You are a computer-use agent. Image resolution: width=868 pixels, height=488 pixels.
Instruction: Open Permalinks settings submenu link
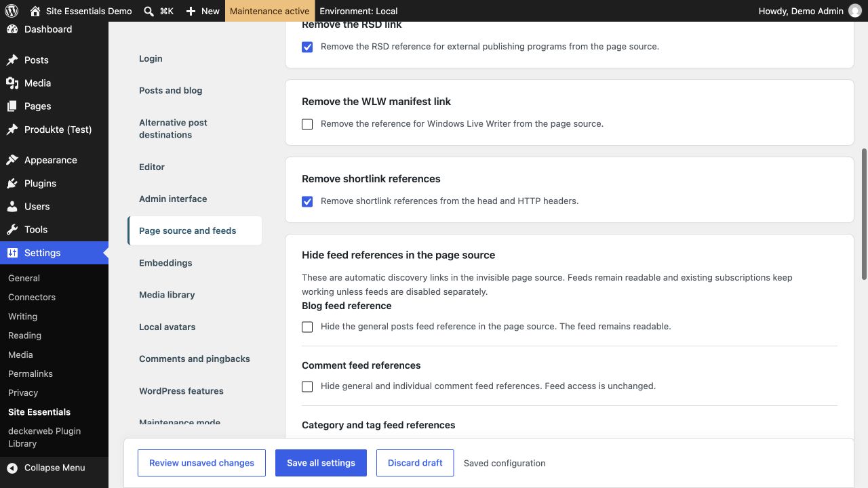tap(31, 373)
